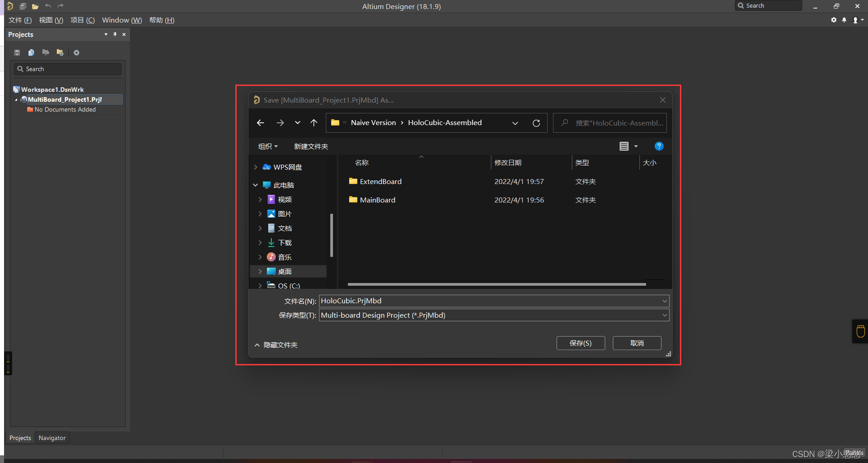Open the 文件 (F) menu
The height and width of the screenshot is (463, 868).
click(x=20, y=20)
